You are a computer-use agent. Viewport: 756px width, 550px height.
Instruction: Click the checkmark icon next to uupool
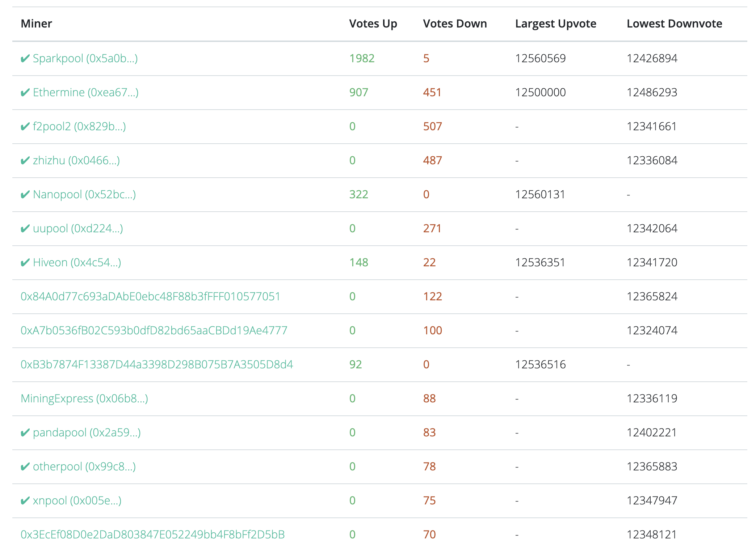25,228
